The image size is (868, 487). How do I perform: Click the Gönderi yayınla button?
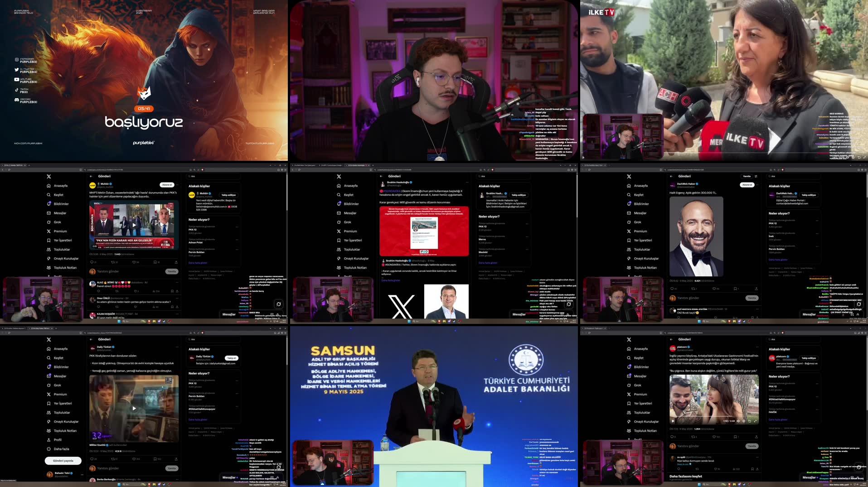pyautogui.click(x=63, y=461)
